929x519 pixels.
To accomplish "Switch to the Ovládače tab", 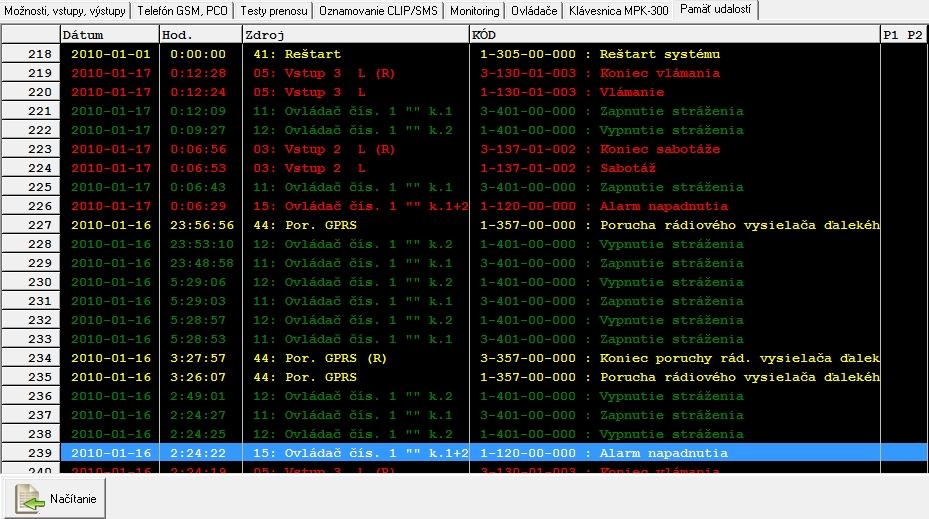I will [x=534, y=11].
